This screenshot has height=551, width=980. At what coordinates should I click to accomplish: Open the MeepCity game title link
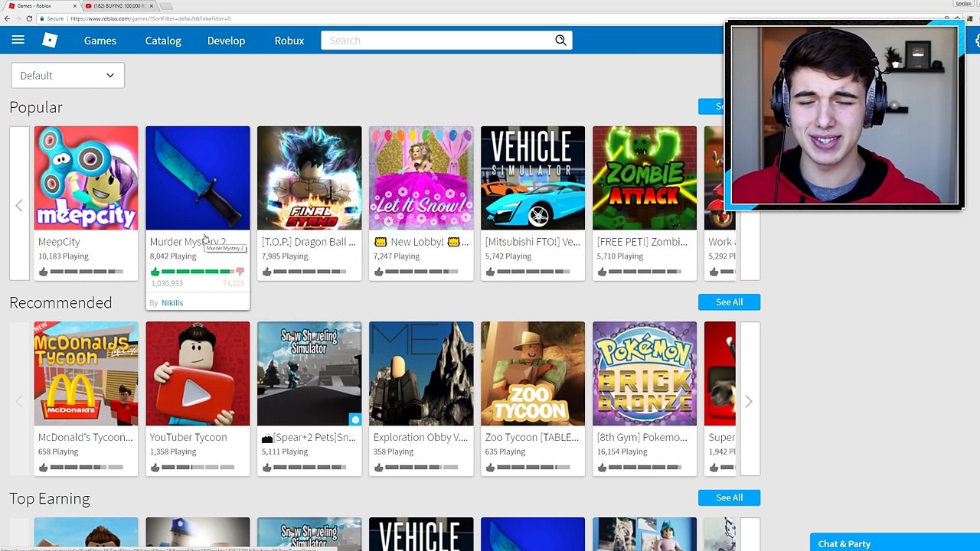(59, 242)
